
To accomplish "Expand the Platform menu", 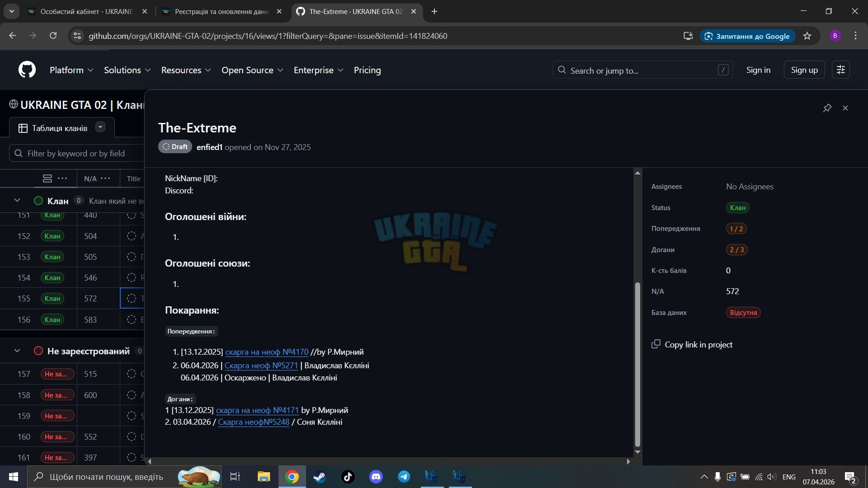I will (71, 70).
